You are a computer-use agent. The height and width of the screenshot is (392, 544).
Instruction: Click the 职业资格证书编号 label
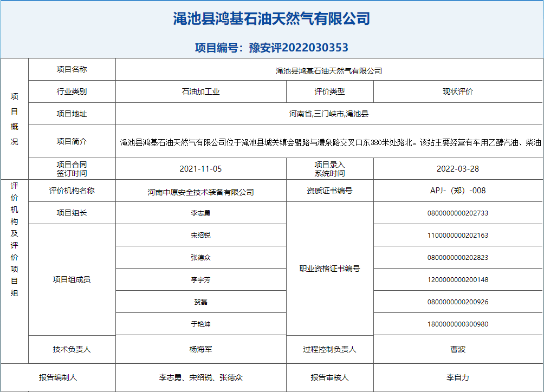329,269
